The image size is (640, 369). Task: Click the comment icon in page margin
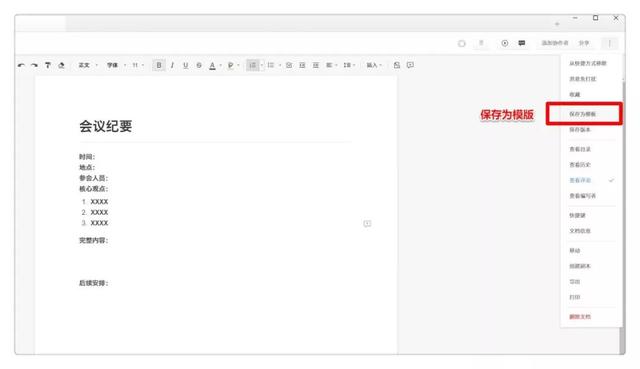367,223
